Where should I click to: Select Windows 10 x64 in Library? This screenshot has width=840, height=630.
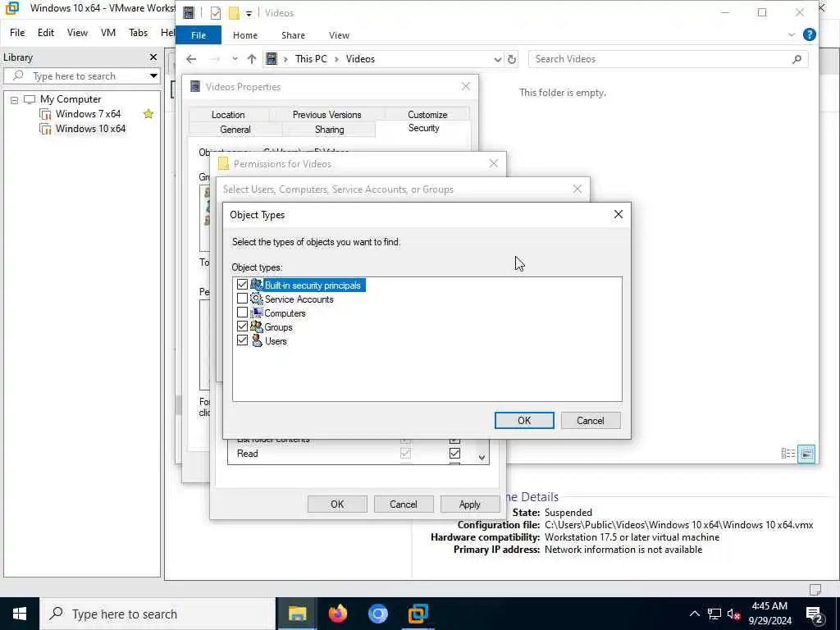[90, 129]
